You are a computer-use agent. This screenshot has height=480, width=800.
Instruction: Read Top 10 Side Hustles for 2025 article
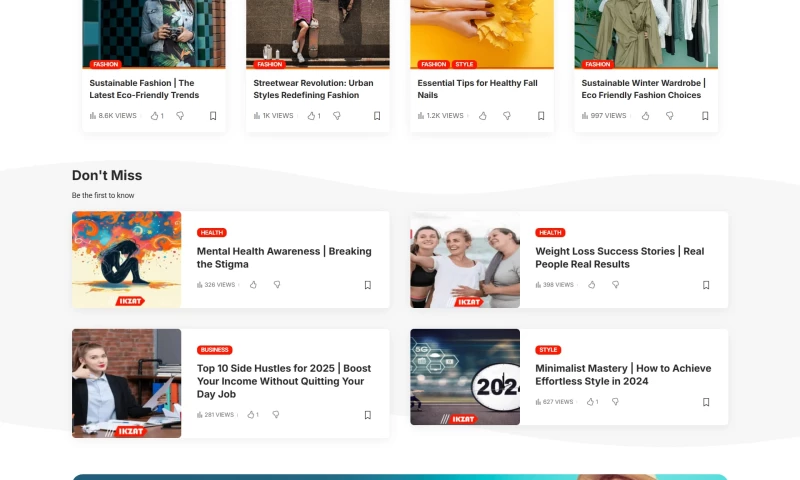coord(283,381)
